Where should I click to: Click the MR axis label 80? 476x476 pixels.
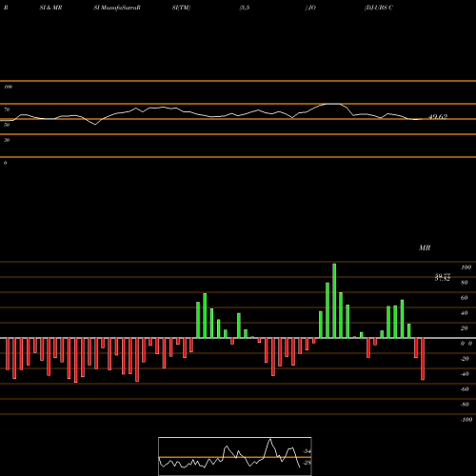pyautogui.click(x=465, y=283)
